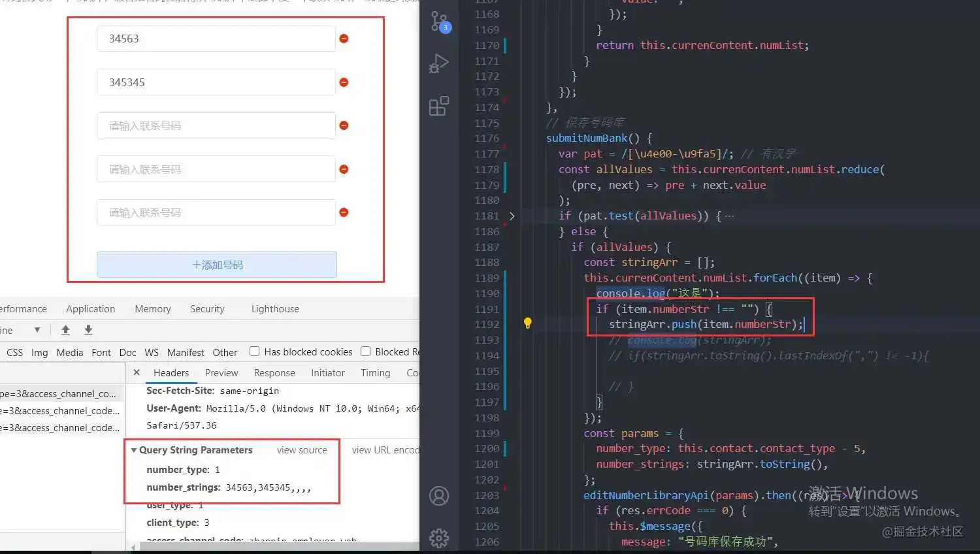The width and height of the screenshot is (980, 554).
Task: Delete the third empty contact number row
Action: pyautogui.click(x=344, y=125)
